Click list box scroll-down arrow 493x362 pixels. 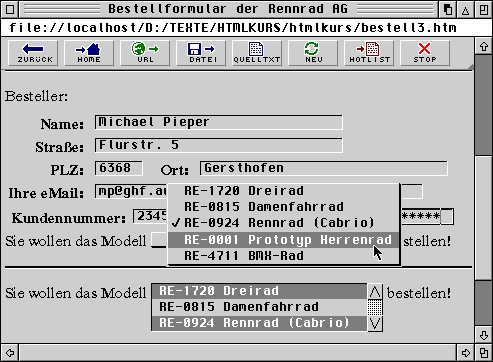(375, 323)
